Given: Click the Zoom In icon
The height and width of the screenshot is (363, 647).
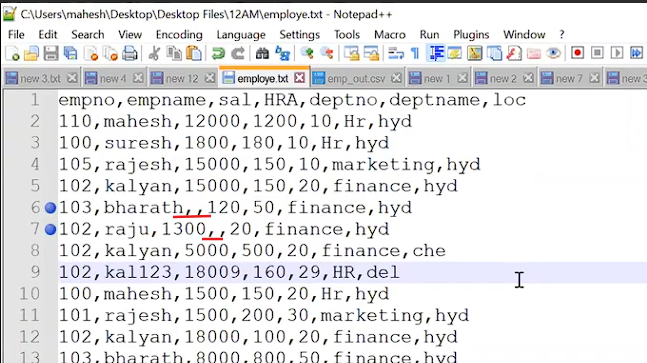Looking at the screenshot, I should click(307, 53).
